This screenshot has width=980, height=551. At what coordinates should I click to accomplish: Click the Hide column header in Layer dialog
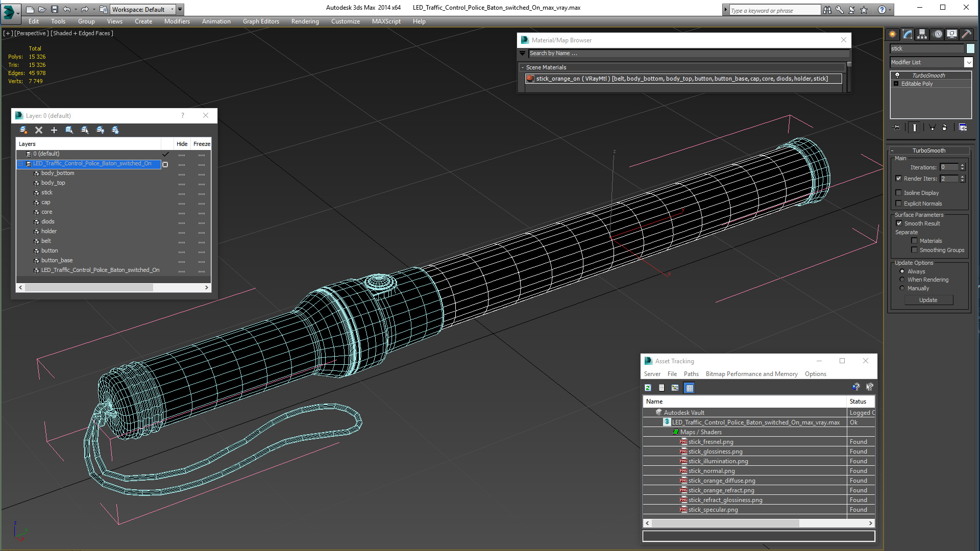coord(182,144)
